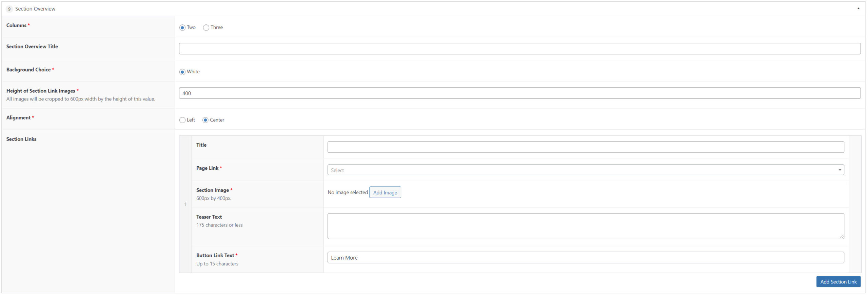
Task: Select White as the background choice
Action: pos(182,72)
